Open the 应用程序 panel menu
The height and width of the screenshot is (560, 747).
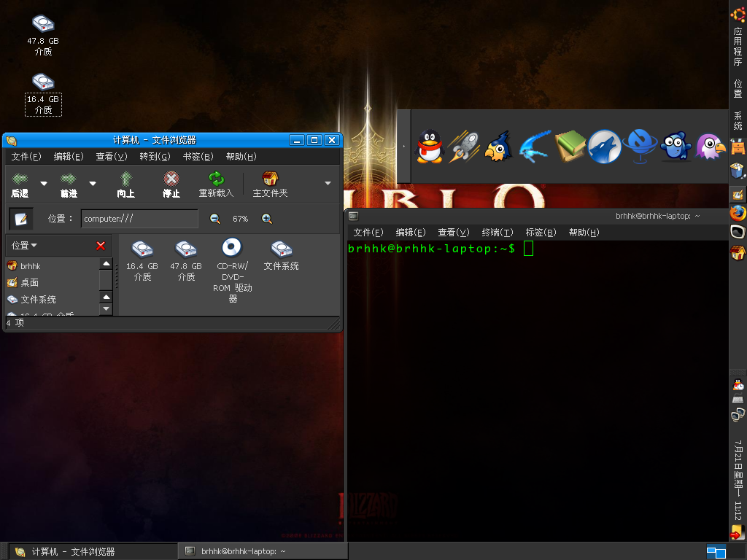(x=738, y=47)
